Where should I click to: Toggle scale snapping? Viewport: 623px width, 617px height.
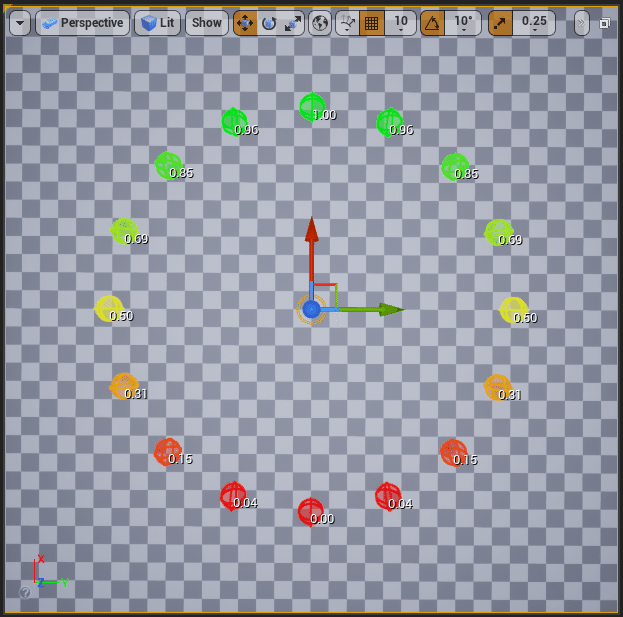(500, 23)
